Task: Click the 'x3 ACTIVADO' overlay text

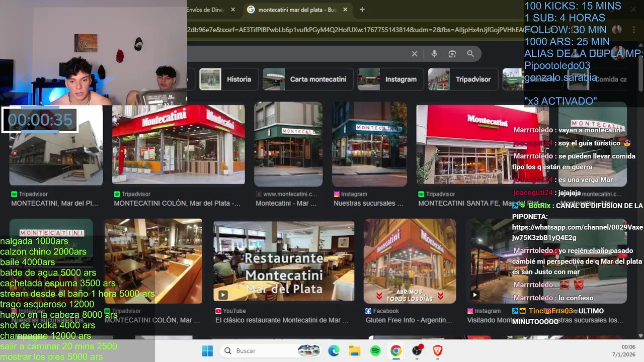Action: pyautogui.click(x=560, y=101)
